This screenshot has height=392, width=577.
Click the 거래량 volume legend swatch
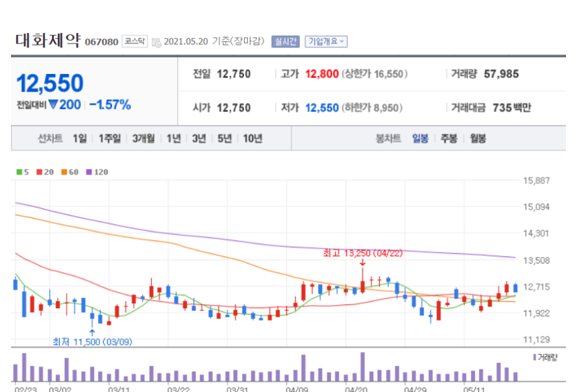[x=534, y=358]
